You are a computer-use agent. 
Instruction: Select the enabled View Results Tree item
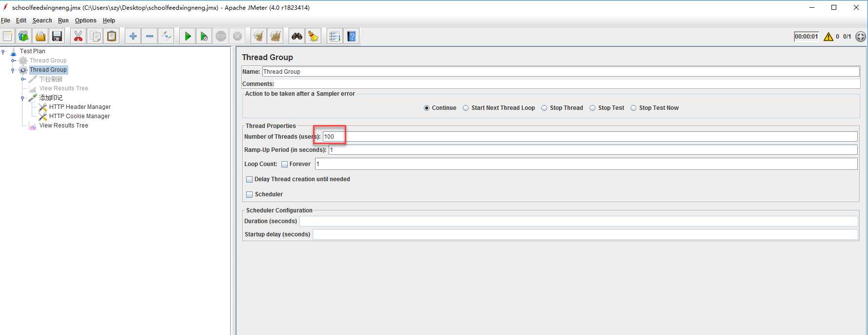tap(64, 126)
